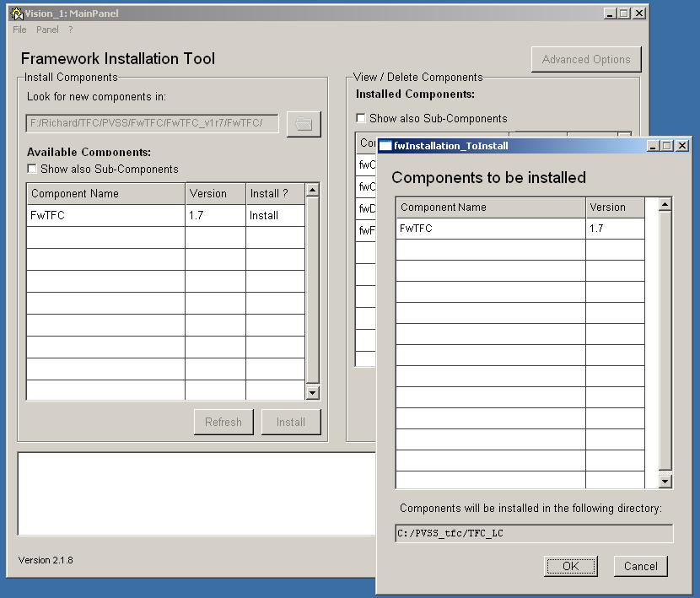Image resolution: width=700 pixels, height=598 pixels.
Task: Click the Install button in main panel
Action: [291, 422]
